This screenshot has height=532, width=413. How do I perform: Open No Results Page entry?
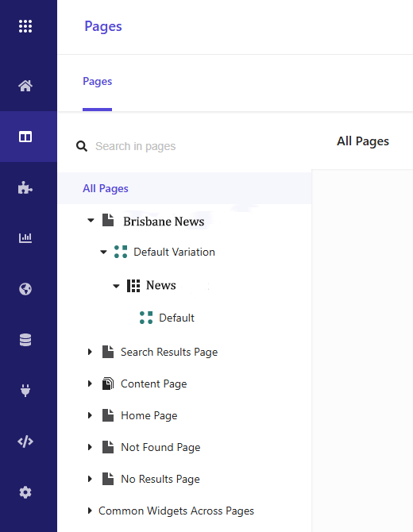[x=160, y=479]
